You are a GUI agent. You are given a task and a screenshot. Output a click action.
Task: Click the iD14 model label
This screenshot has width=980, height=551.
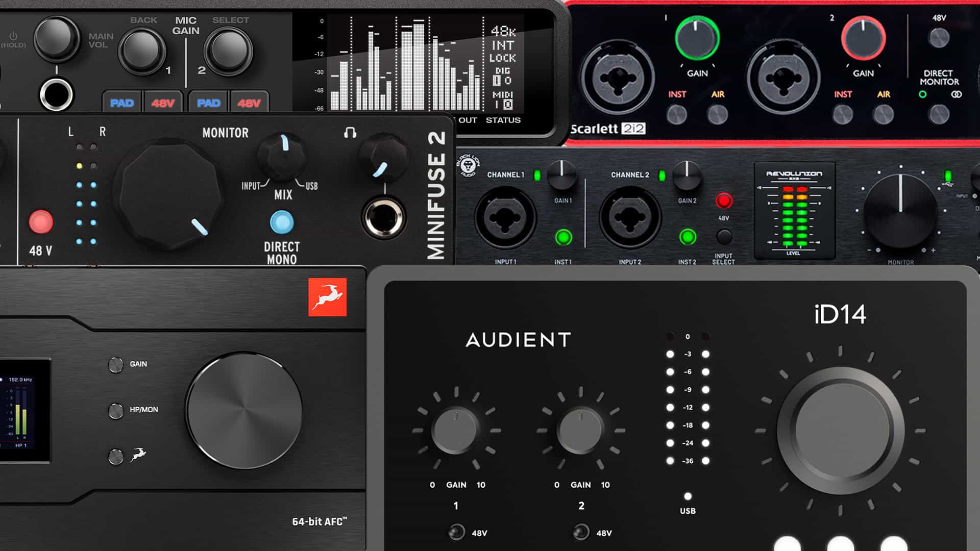pyautogui.click(x=840, y=314)
